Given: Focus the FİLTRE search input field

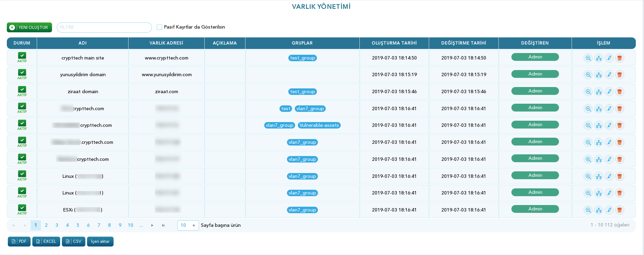Looking at the screenshot, I should pyautogui.click(x=104, y=27).
